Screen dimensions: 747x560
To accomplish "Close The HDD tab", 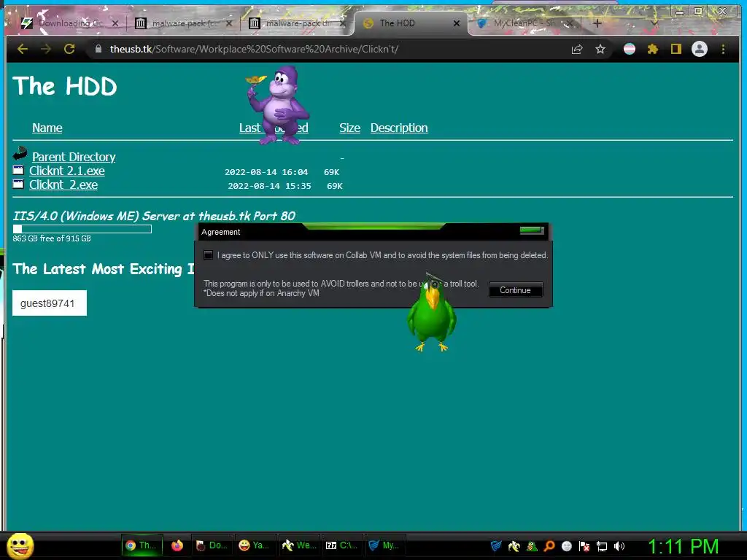I will tap(457, 23).
